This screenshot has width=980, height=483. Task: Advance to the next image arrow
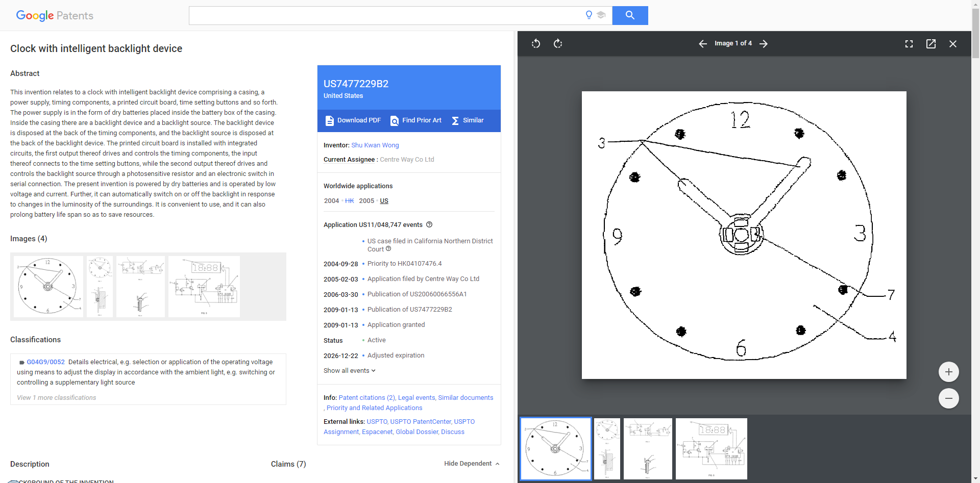coord(764,44)
